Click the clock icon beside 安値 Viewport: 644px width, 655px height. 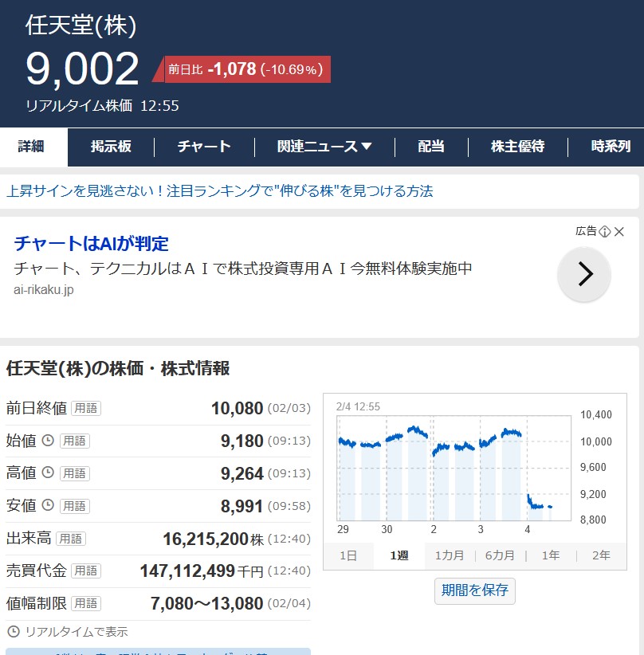[x=48, y=506]
